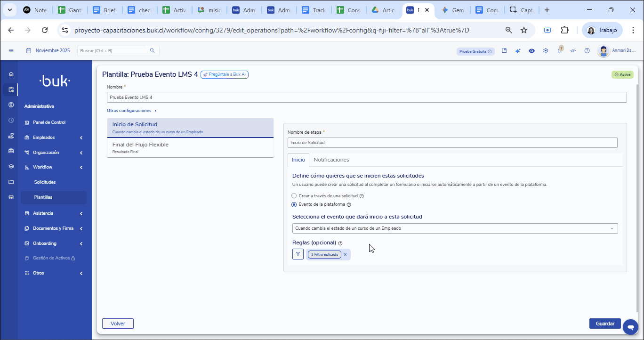
Task: Click the settings gear in the top bar
Action: pyautogui.click(x=545, y=51)
